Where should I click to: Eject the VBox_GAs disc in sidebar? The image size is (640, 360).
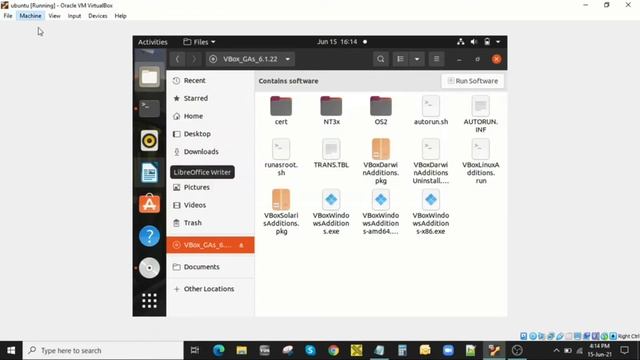click(241, 245)
